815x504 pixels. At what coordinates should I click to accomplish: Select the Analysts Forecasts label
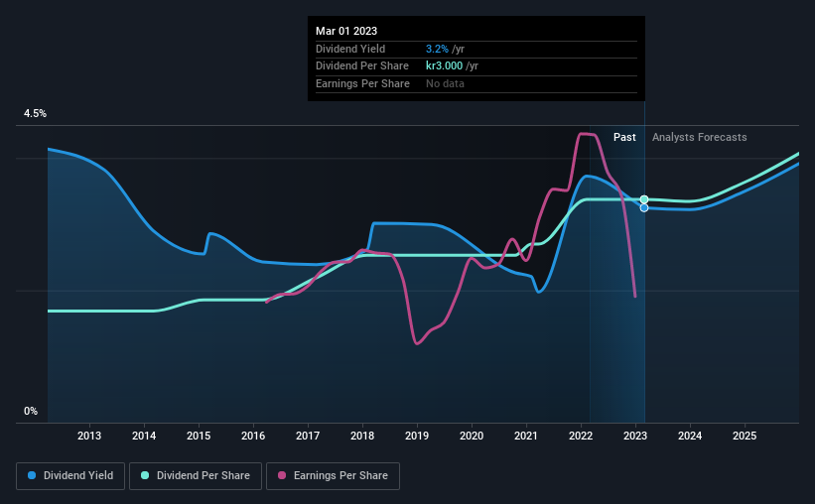pyautogui.click(x=699, y=137)
